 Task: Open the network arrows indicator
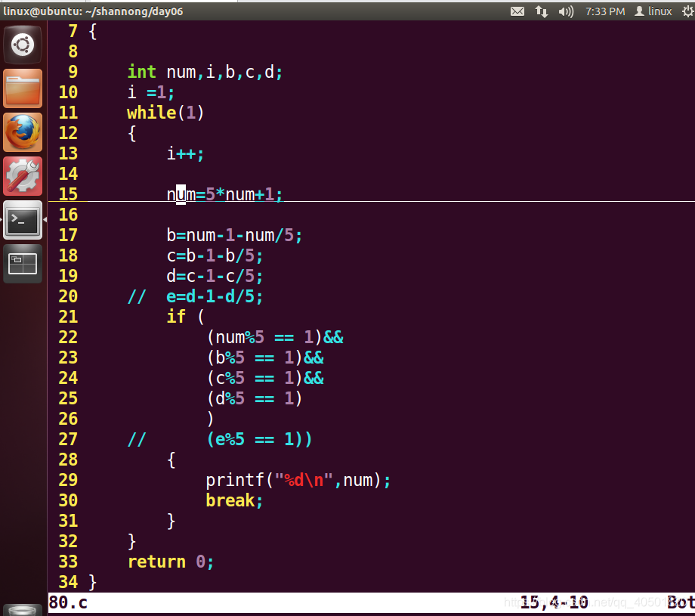pos(541,11)
